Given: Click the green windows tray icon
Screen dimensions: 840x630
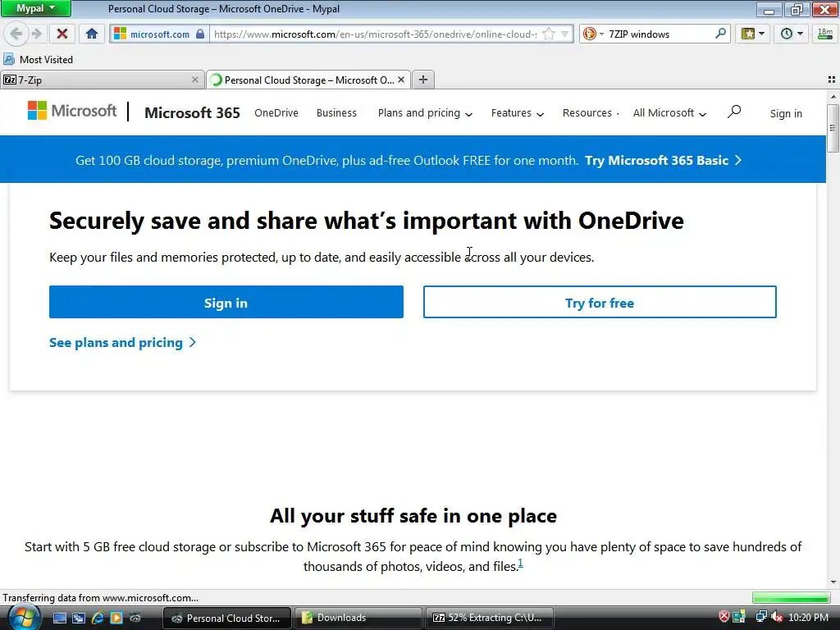Looking at the screenshot, I should pos(739,617).
